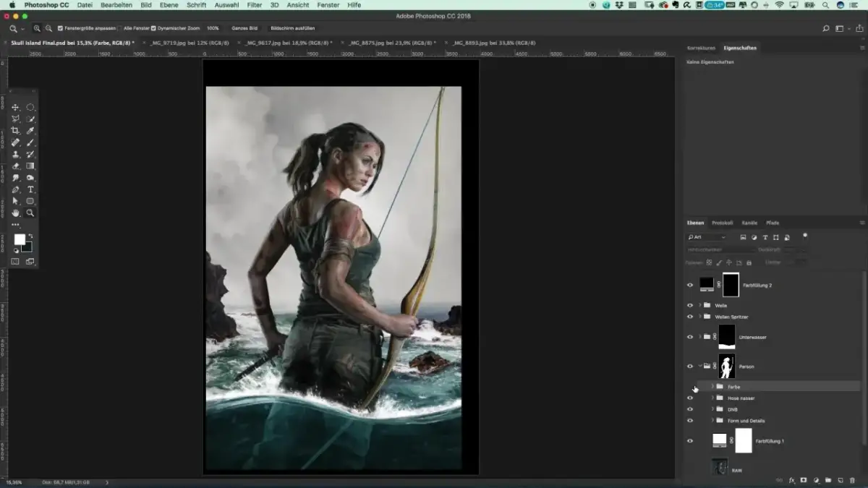
Task: Open the layer filter Art dropdown
Action: coord(707,237)
